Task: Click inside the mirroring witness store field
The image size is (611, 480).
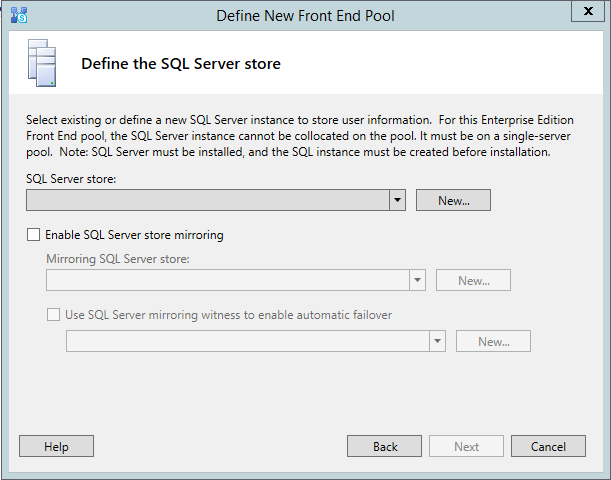Action: pos(247,341)
